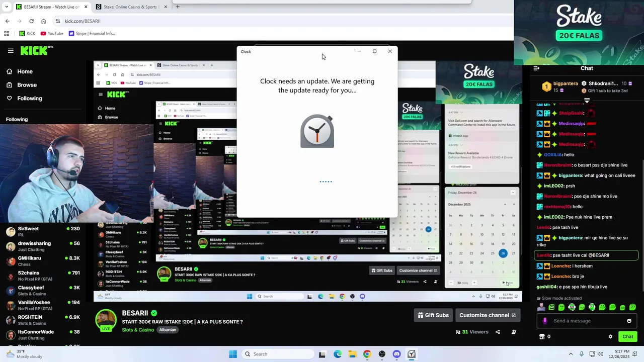This screenshot has height=362, width=644.
Task: Click the share stream icon
Action: 498,332
